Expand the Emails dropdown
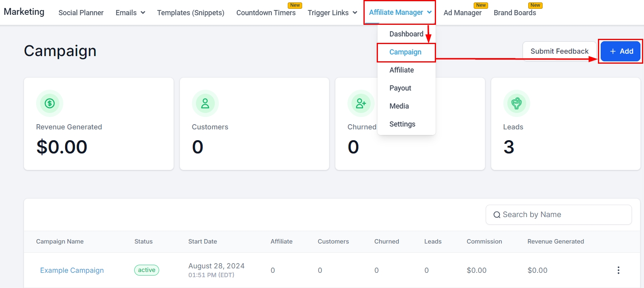 click(x=130, y=13)
